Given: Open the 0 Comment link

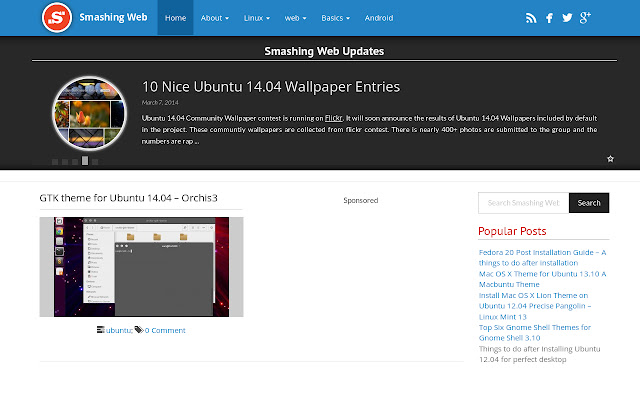Looking at the screenshot, I should [165, 330].
